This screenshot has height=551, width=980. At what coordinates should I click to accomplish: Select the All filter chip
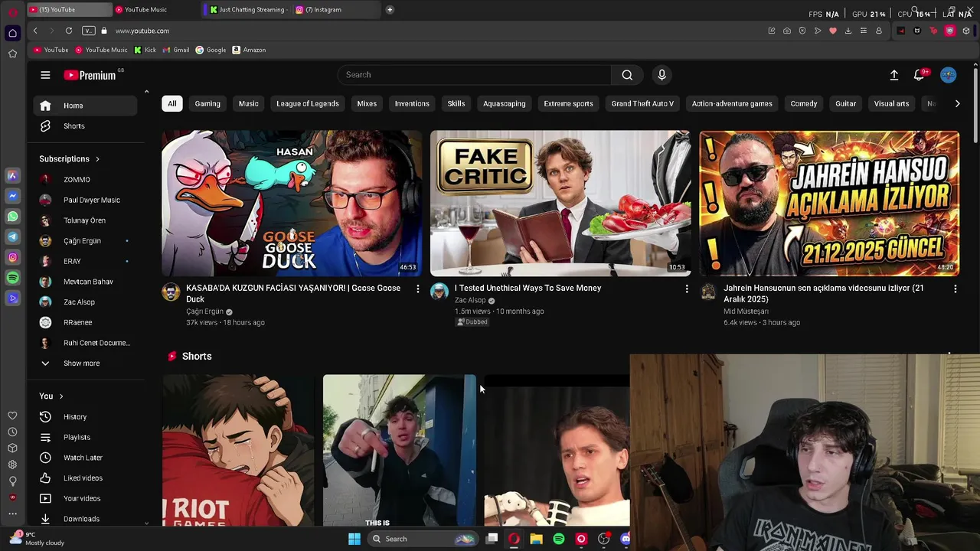pos(172,104)
